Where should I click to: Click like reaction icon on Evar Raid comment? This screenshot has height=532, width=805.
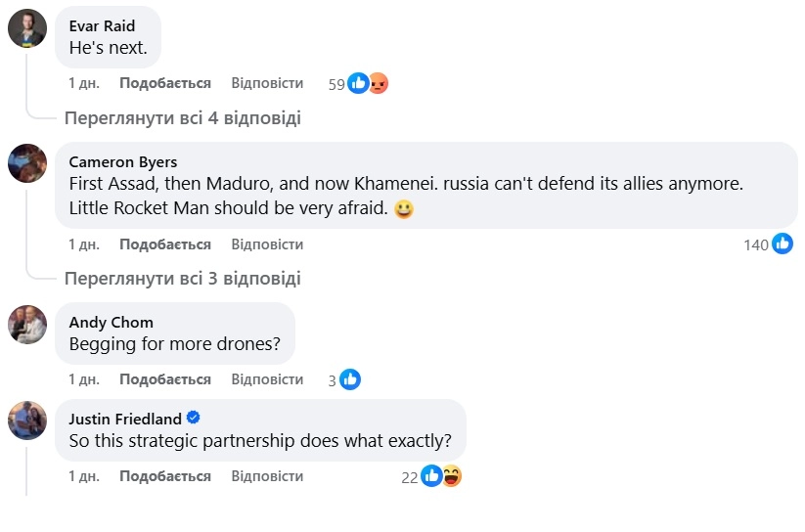pyautogui.click(x=359, y=84)
